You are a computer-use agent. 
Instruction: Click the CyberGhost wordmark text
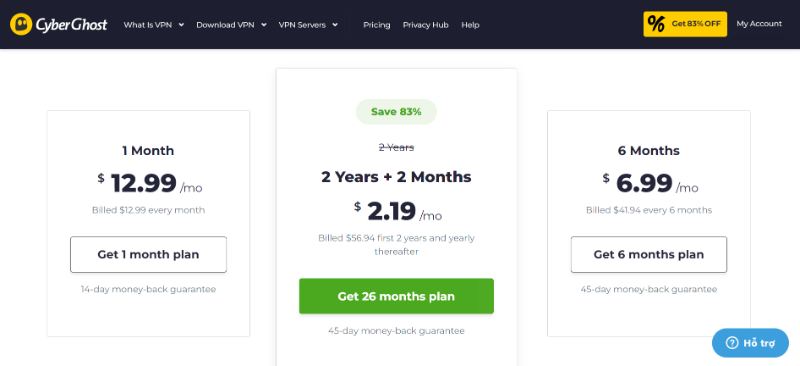pyautogui.click(x=71, y=25)
